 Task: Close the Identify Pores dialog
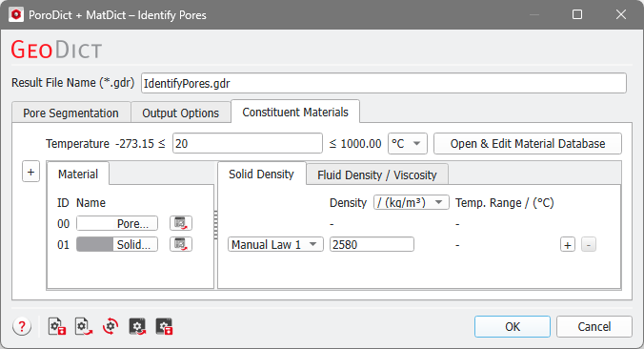[x=621, y=15]
